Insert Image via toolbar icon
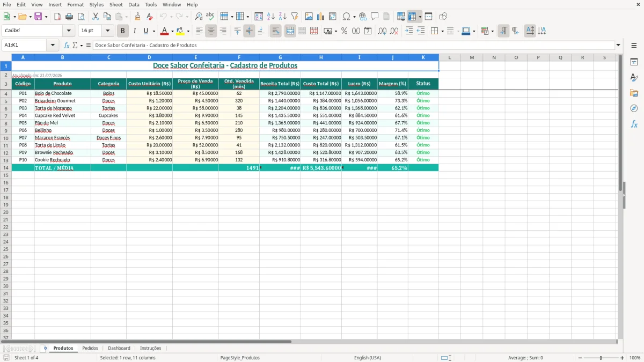Screen dimensions: 644x362 309,17
